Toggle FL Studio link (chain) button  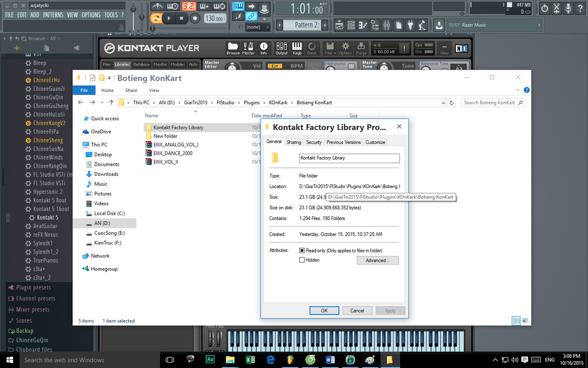tap(251, 16)
